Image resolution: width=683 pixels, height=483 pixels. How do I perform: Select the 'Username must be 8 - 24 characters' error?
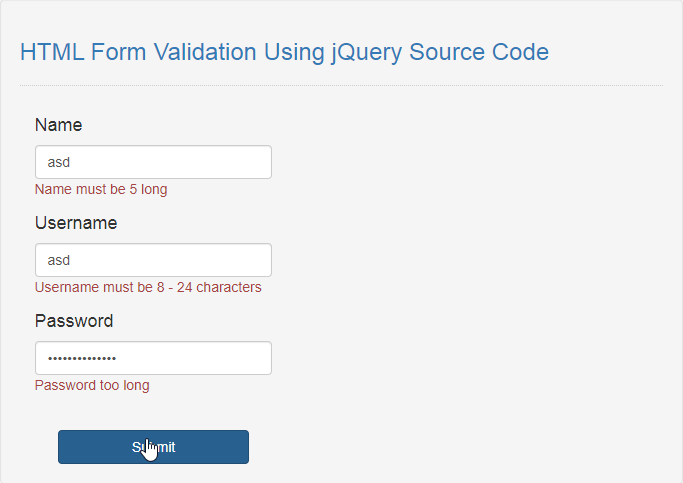(x=148, y=287)
